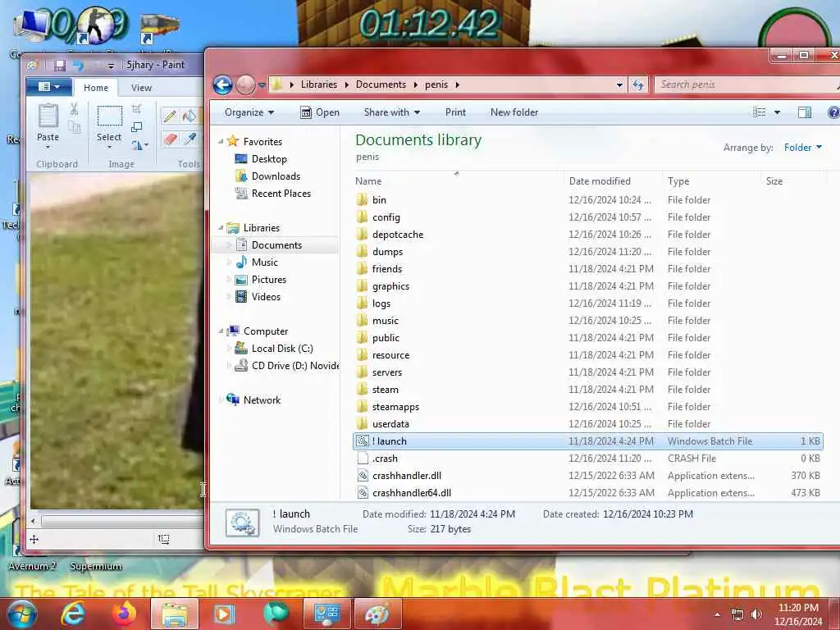The image size is (840, 630).
Task: Click the Save icon in Paint title bar
Action: click(x=59, y=66)
